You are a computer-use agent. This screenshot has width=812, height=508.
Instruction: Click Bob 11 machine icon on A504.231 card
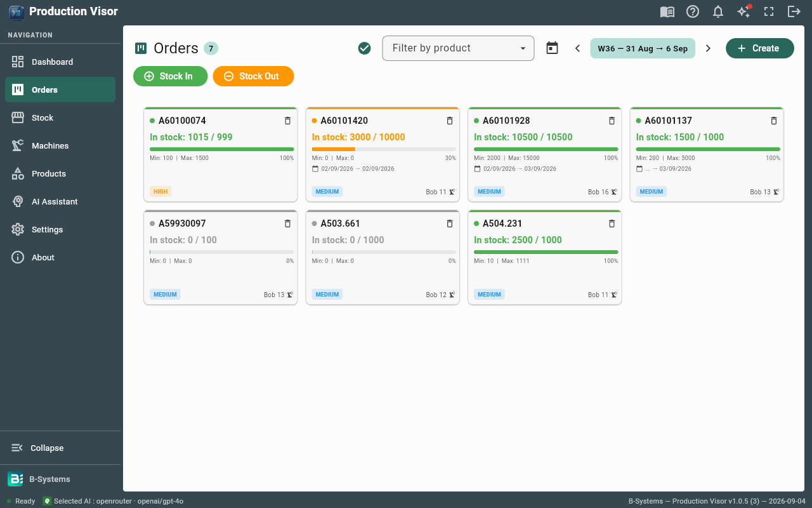[614, 295]
